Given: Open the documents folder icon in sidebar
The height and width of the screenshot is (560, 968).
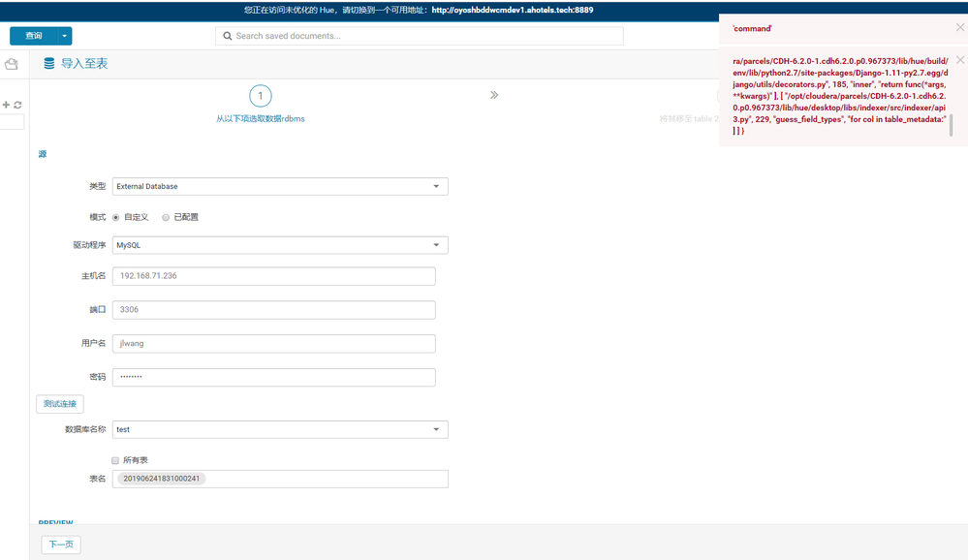Looking at the screenshot, I should (11, 64).
